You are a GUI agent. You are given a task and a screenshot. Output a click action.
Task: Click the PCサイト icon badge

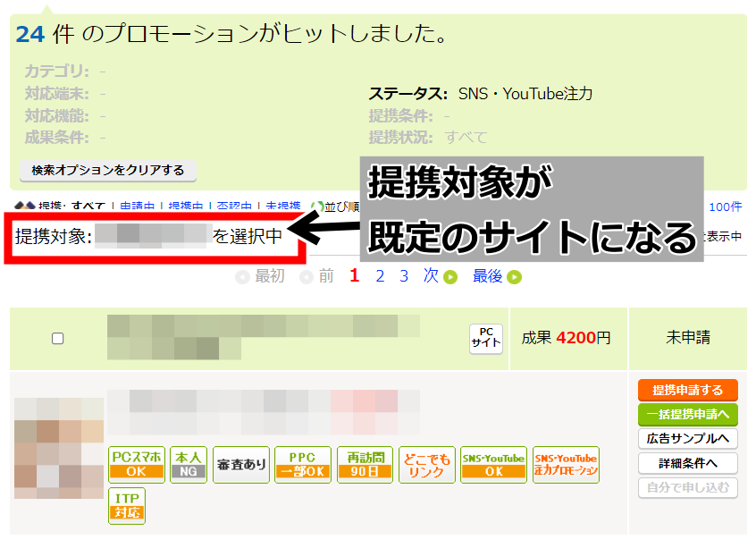pyautogui.click(x=486, y=339)
